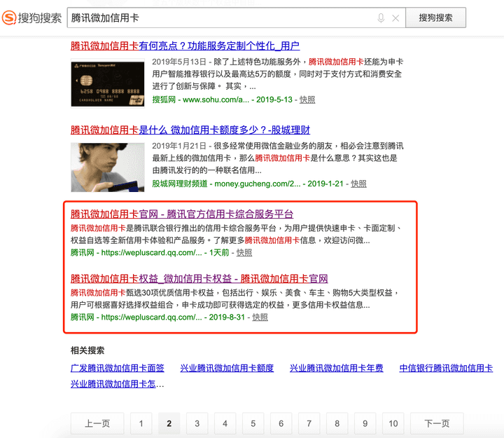Go to results page 4
This screenshot has height=438, width=504.
coord(225,423)
